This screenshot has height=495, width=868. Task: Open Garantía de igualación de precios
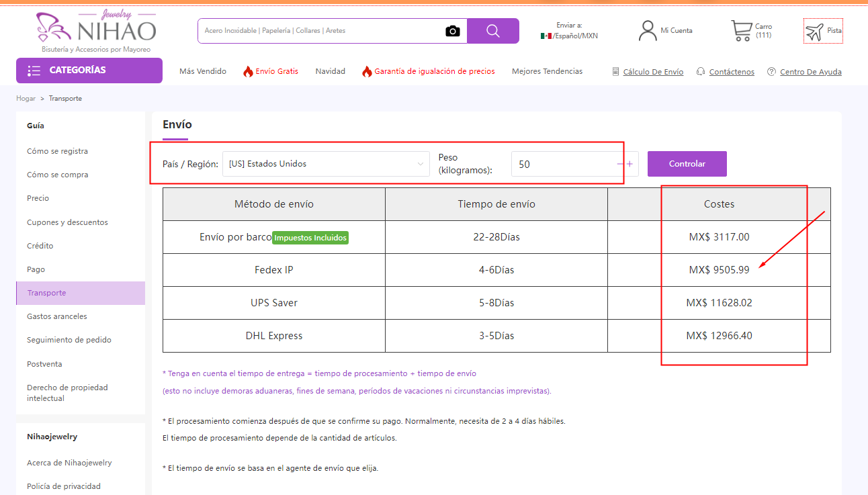tap(435, 71)
